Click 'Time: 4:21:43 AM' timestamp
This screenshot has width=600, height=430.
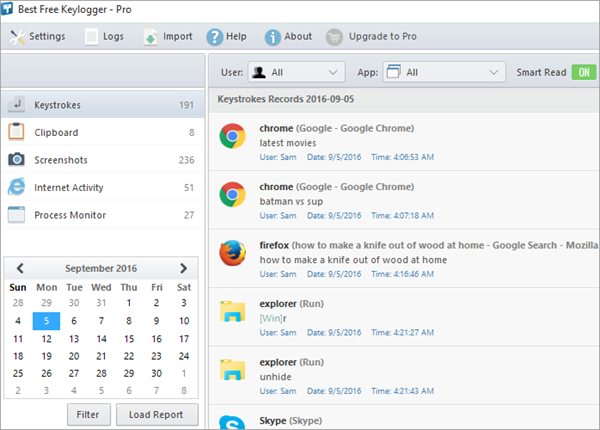point(403,391)
